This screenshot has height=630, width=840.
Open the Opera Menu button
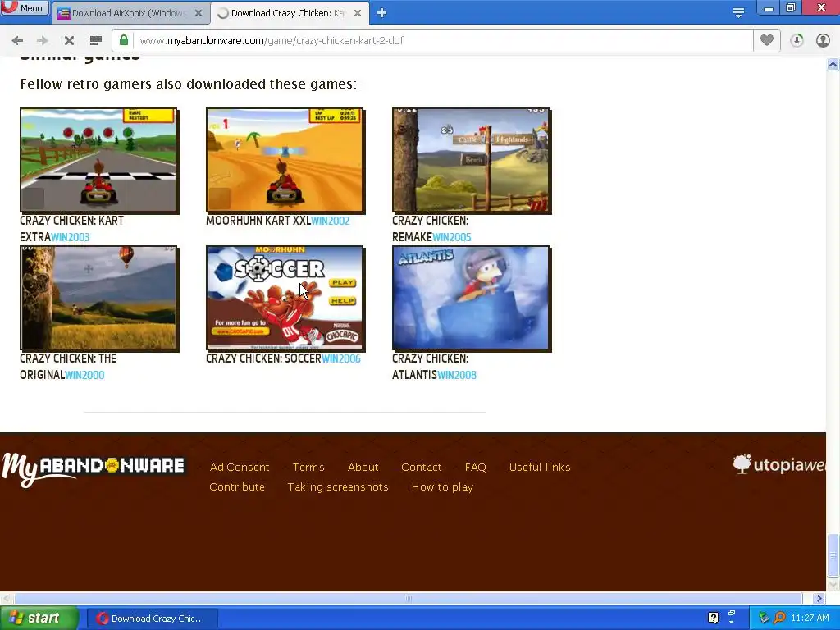25,7
